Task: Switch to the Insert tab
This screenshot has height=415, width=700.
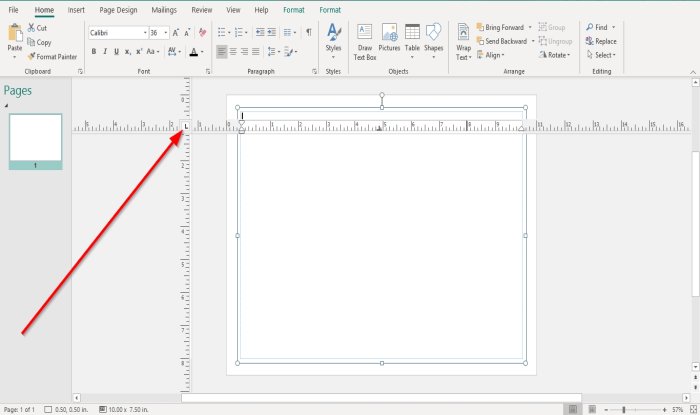Action: [x=76, y=10]
